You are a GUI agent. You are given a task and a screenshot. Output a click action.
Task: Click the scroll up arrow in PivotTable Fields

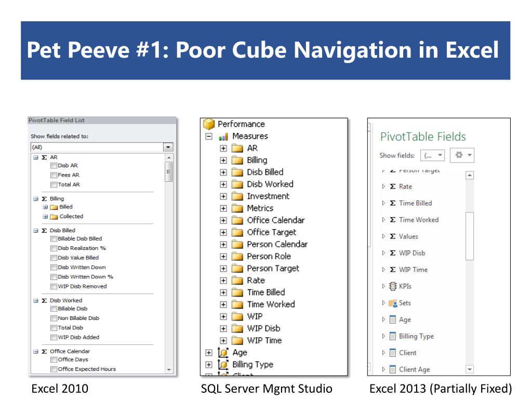pos(470,176)
